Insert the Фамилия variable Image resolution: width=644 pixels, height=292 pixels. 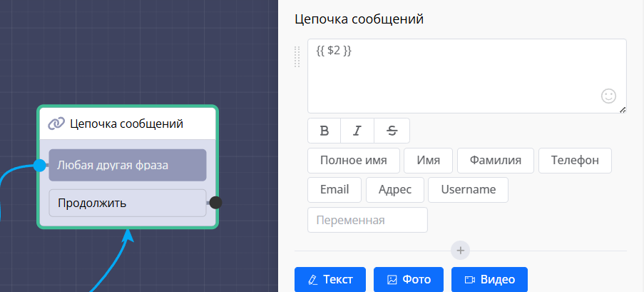(x=495, y=161)
